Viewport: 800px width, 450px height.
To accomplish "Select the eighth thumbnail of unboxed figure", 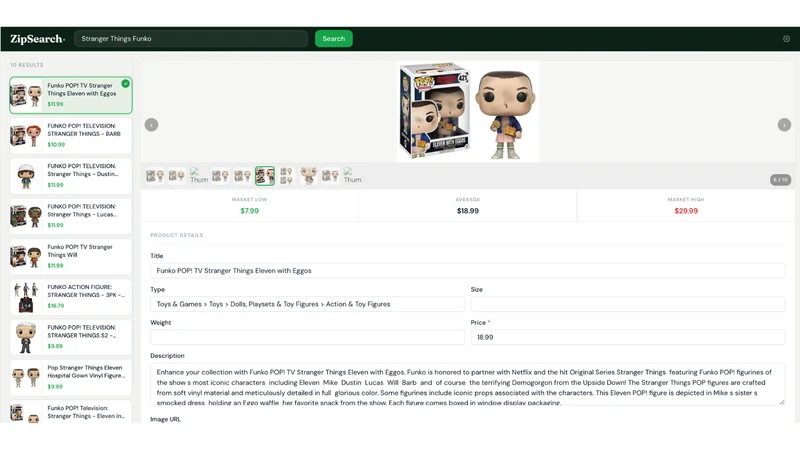I will click(x=309, y=176).
